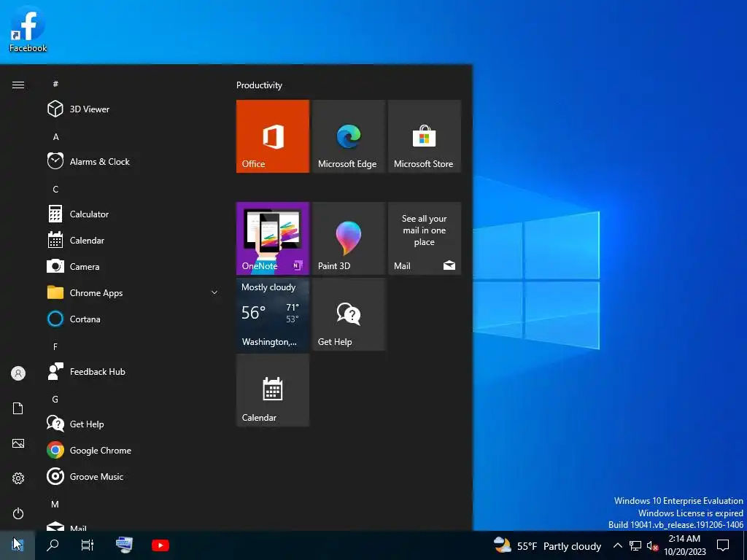
Task: Close Start menu via Start button
Action: click(x=18, y=545)
